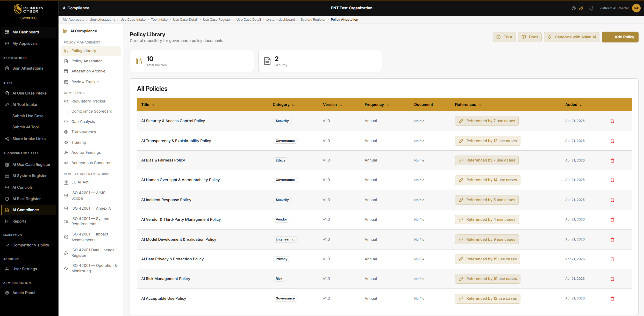Screen dimensions: 644x316
Task: Open ISO 42001 — Annex A
Action: point(91,208)
